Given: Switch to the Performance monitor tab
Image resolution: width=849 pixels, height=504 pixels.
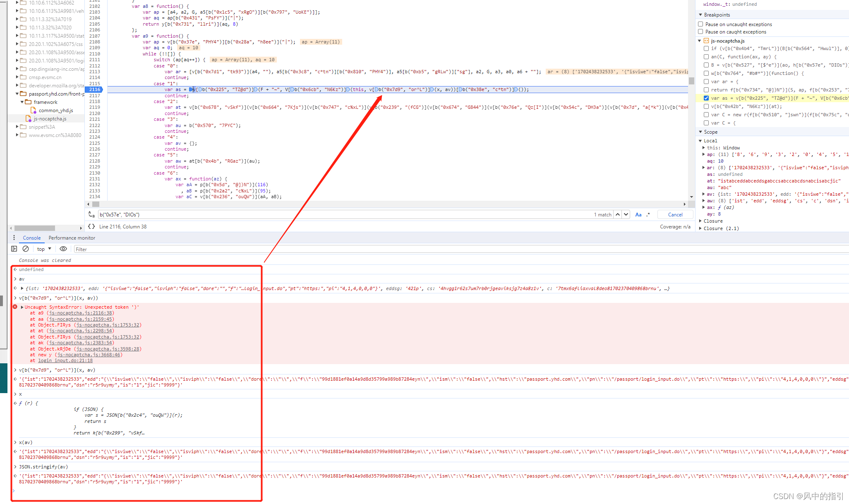Looking at the screenshot, I should click(72, 238).
